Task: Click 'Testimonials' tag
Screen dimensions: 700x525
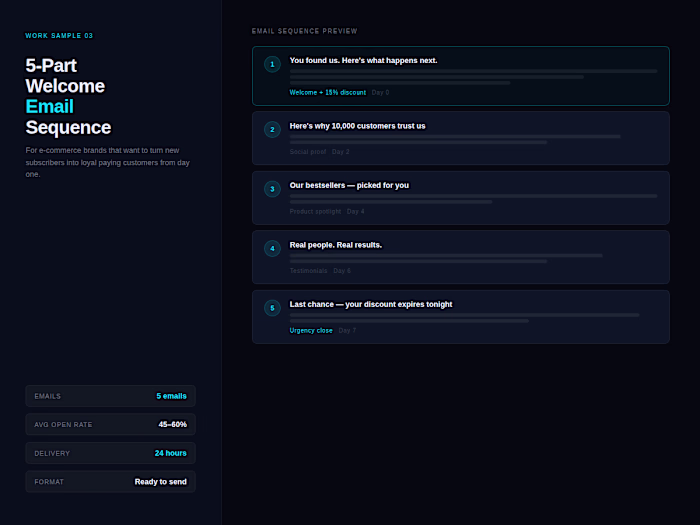Action: (x=308, y=271)
